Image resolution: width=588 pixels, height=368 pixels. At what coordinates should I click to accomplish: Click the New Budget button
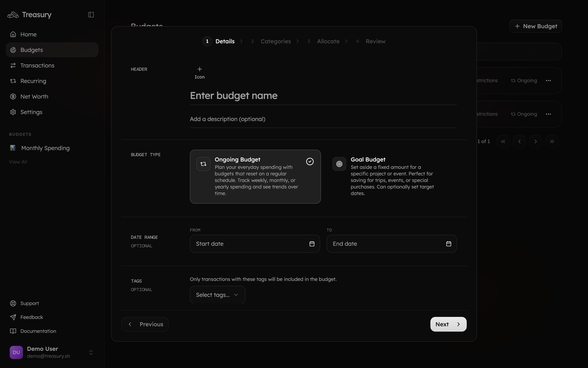536,26
